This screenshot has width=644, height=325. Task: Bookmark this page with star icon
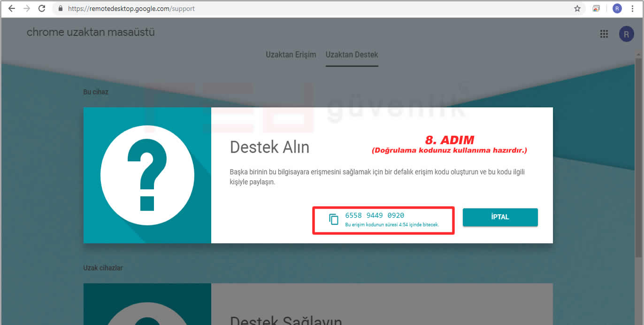[577, 8]
